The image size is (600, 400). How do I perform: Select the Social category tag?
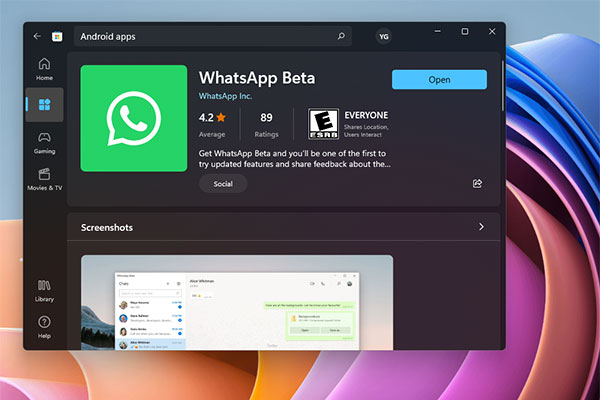click(223, 184)
